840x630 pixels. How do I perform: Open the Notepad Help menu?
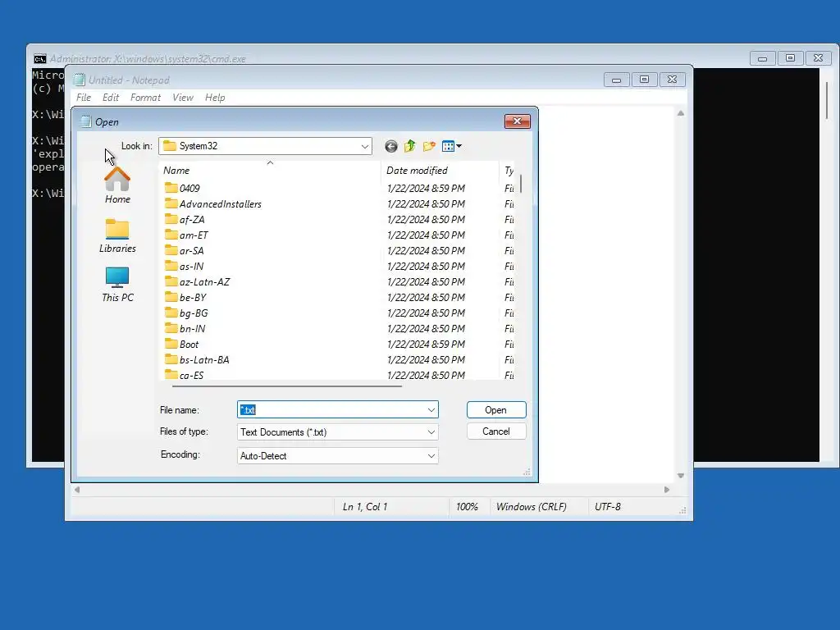click(215, 98)
